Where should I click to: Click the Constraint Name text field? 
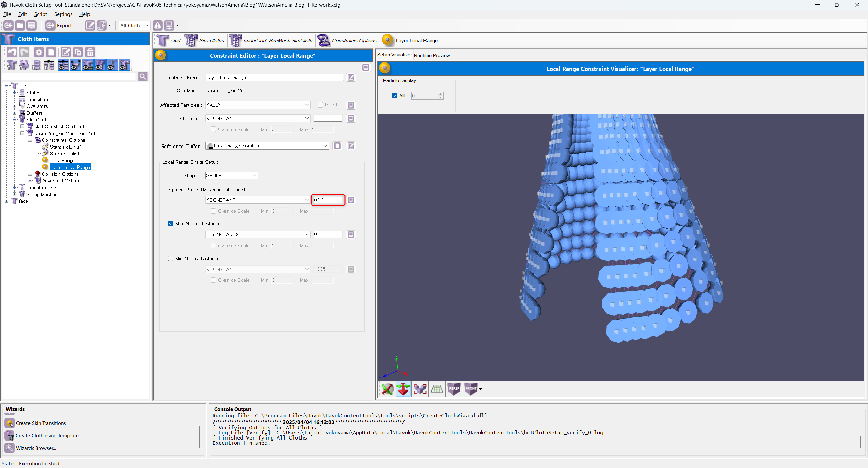pyautogui.click(x=275, y=77)
